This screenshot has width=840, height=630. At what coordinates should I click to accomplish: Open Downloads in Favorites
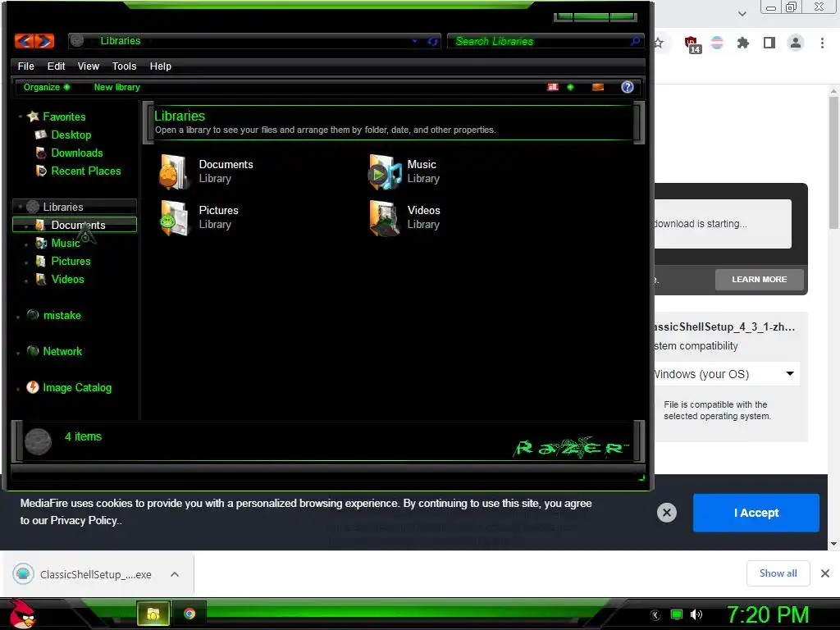point(76,153)
